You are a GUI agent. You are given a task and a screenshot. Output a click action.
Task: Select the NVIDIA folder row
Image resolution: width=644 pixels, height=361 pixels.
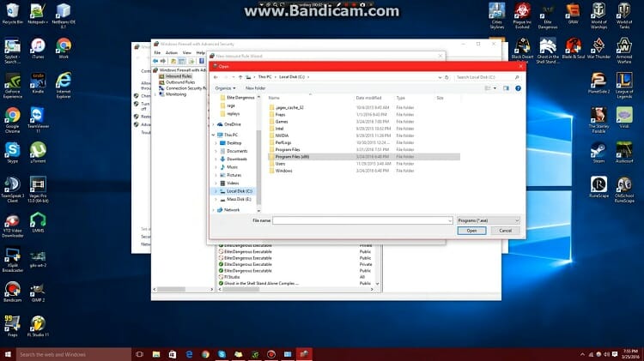[x=364, y=135]
